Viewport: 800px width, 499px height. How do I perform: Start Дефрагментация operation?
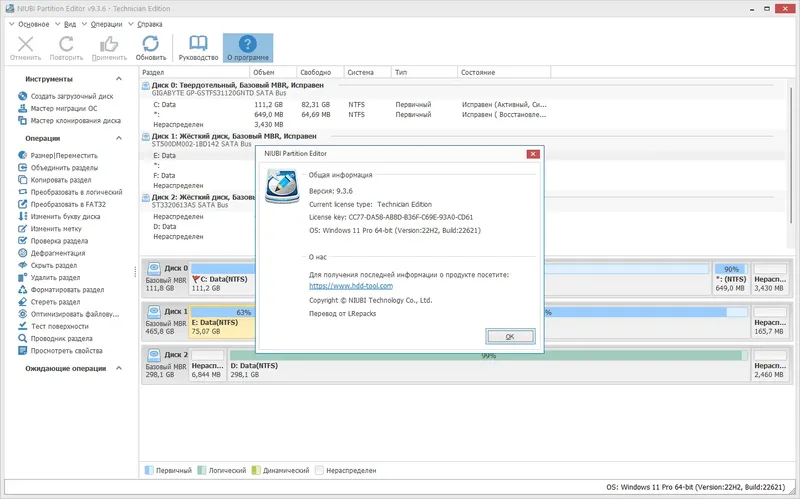click(58, 253)
